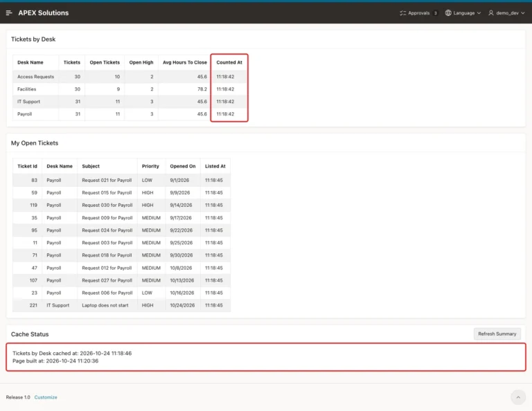Click the Release 1.0 footer text
The height and width of the screenshot is (411, 532).
[x=18, y=397]
